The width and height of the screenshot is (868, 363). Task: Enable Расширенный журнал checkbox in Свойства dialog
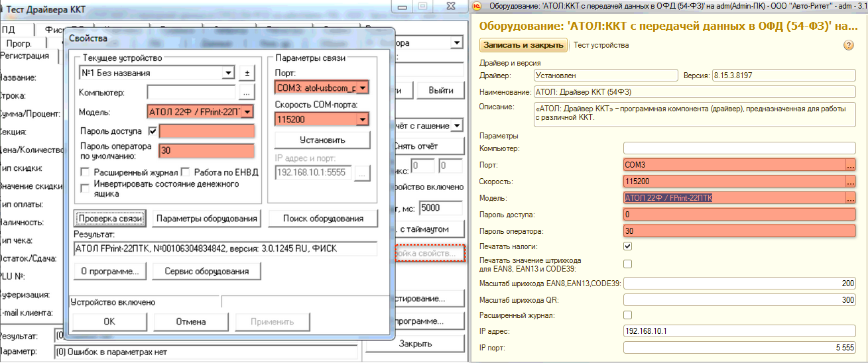85,172
